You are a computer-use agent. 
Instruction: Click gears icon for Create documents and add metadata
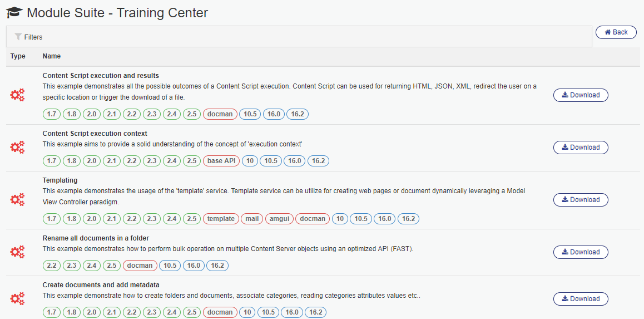point(18,299)
